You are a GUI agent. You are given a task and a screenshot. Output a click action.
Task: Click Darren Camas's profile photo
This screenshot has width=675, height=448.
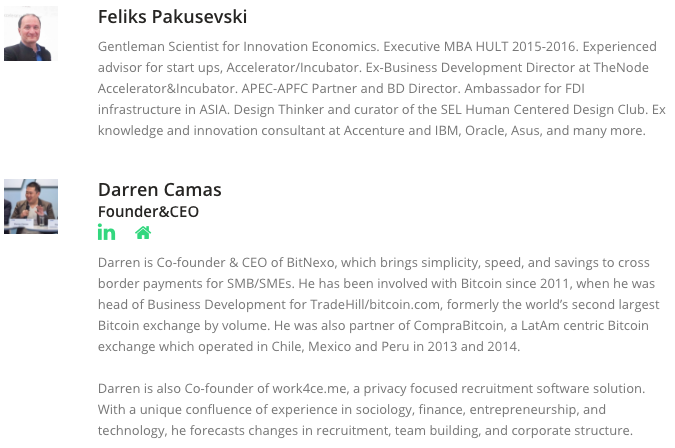31,207
